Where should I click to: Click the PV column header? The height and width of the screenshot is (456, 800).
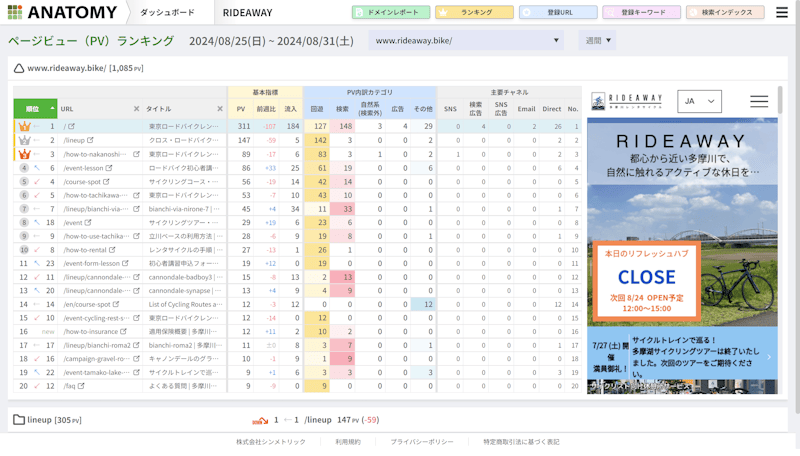pyautogui.click(x=241, y=109)
